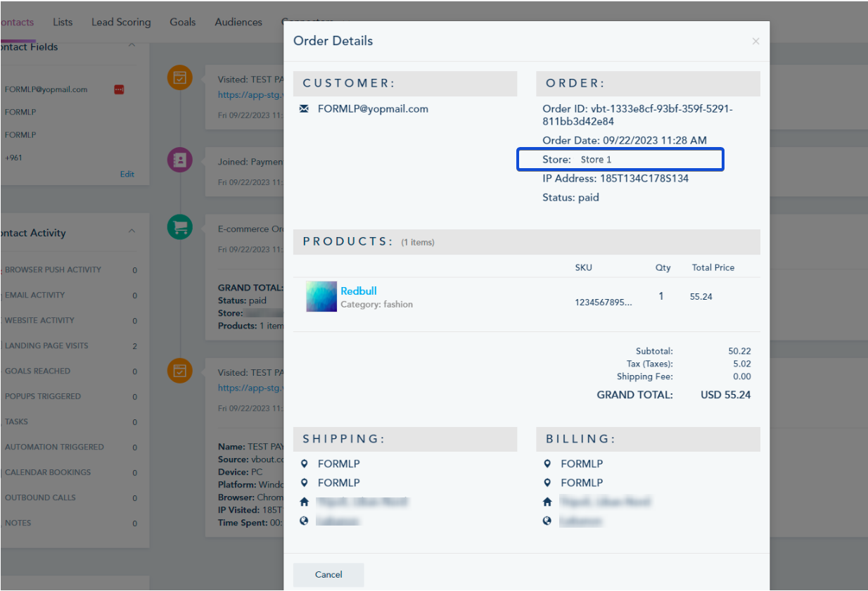Click the billing address home icon
The image size is (868, 591).
pos(547,502)
